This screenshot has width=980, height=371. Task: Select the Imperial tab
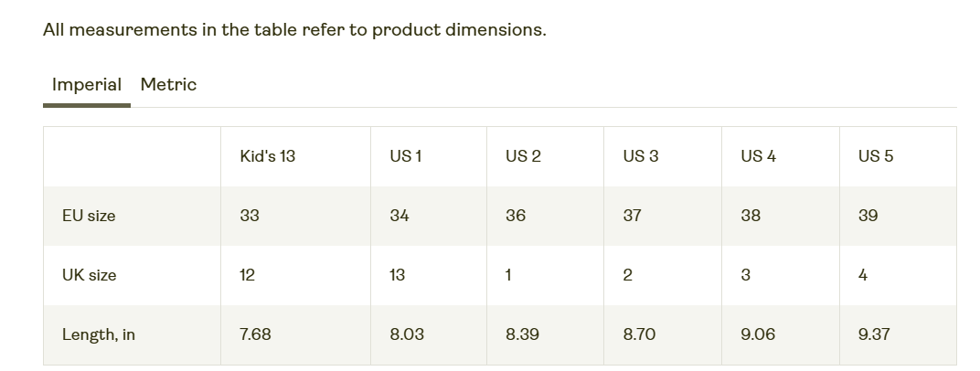(87, 85)
